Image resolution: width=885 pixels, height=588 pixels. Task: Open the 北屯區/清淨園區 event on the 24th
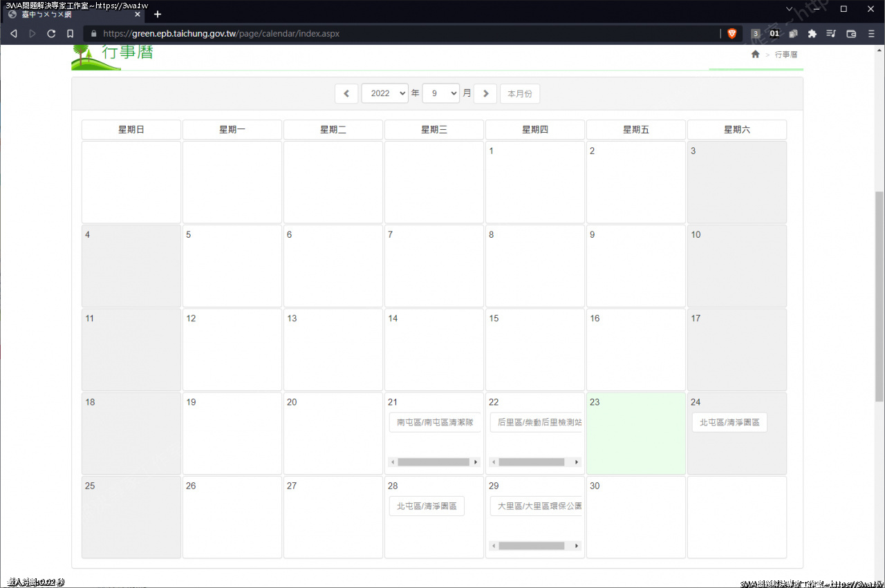pyautogui.click(x=729, y=421)
